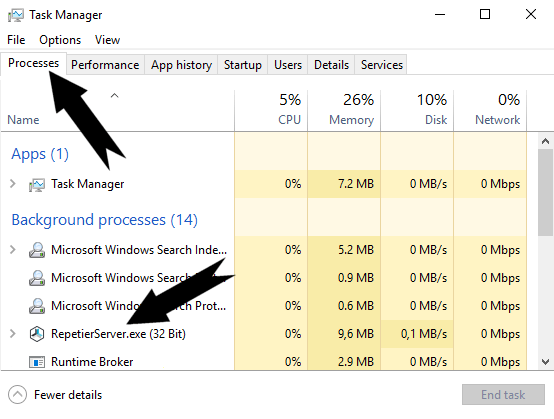
Task: Click the 2.9 MB memory value
Action: click(356, 362)
